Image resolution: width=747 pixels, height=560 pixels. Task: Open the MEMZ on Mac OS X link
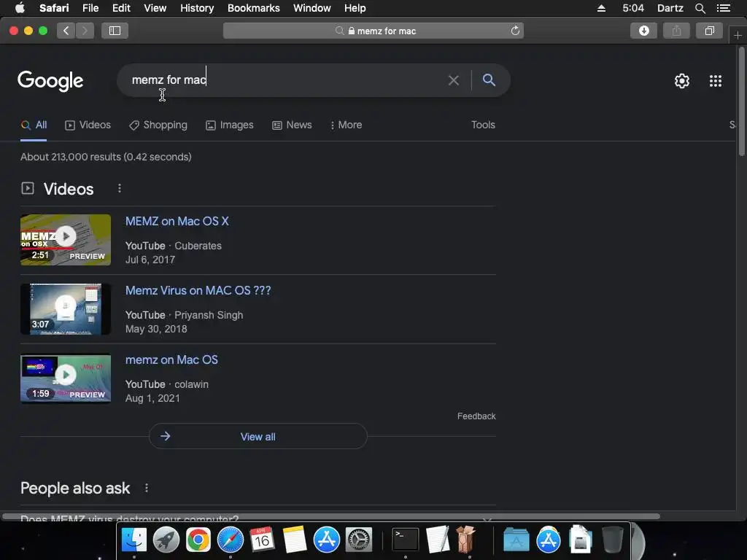(x=177, y=222)
